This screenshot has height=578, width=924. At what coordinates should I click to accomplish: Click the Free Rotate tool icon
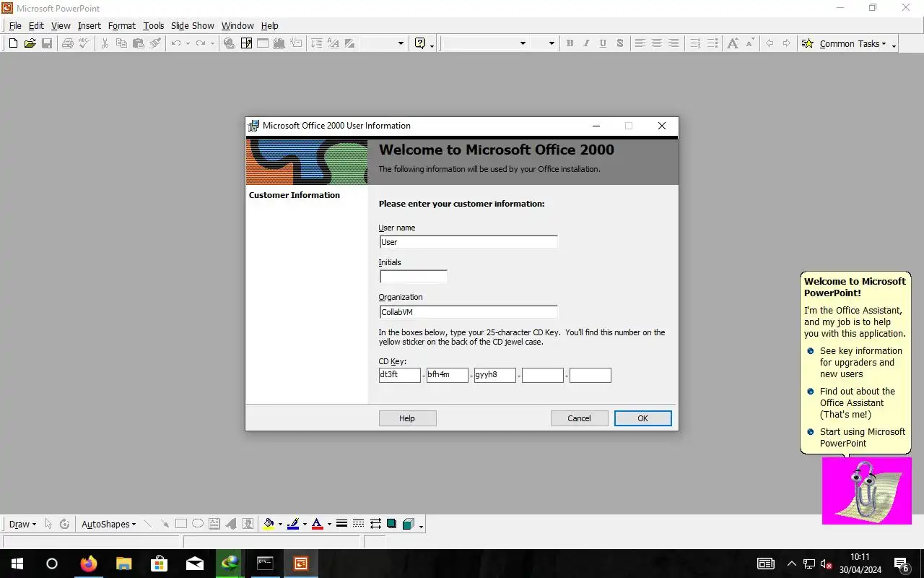tap(64, 524)
